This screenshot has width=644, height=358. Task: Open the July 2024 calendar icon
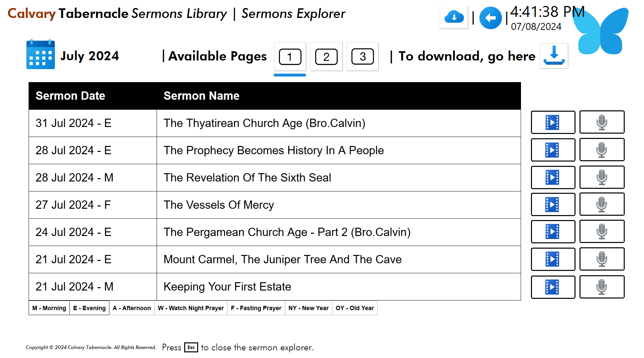pos(40,55)
